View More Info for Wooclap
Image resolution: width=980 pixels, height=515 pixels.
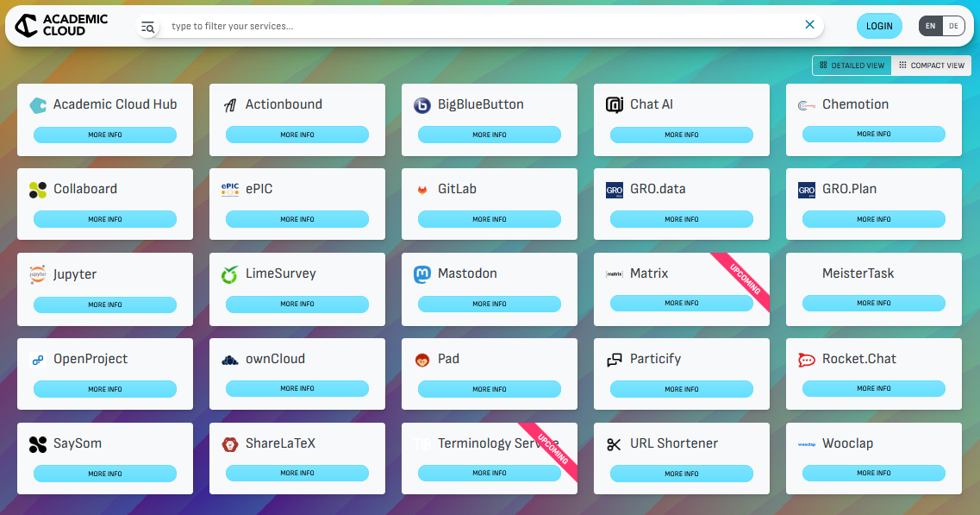(x=874, y=473)
